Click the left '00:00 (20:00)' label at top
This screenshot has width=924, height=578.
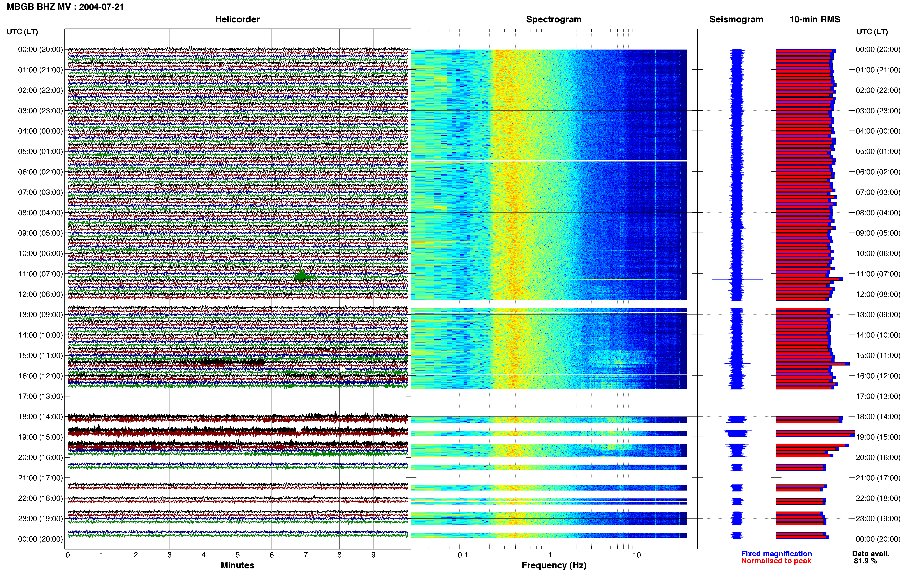click(x=41, y=49)
